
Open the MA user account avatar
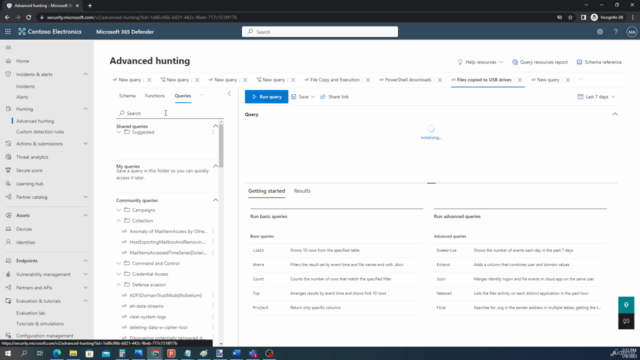631,31
